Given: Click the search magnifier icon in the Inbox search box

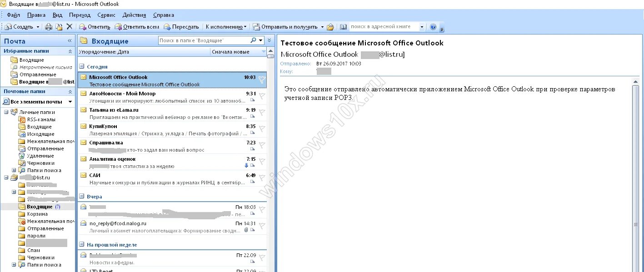Looking at the screenshot, I should 254,40.
